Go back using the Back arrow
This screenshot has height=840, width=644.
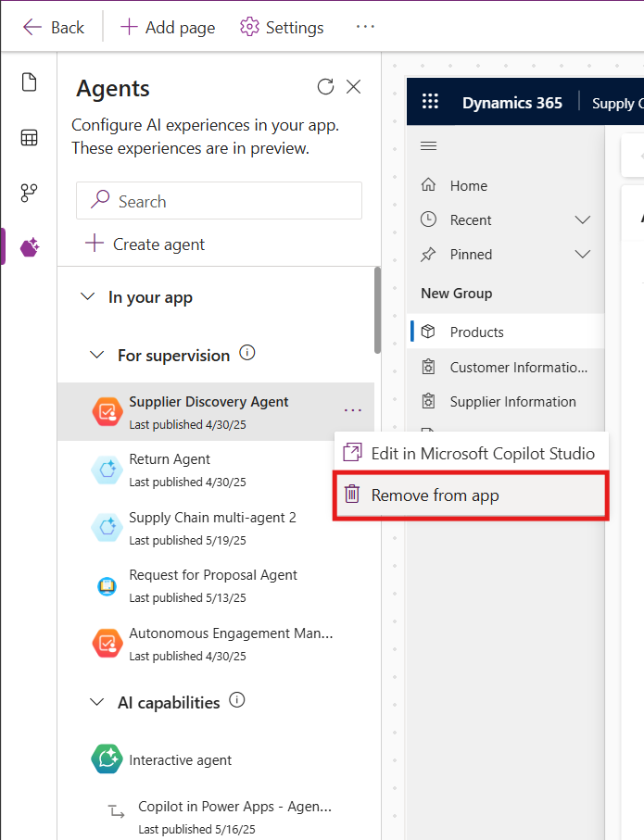53,28
